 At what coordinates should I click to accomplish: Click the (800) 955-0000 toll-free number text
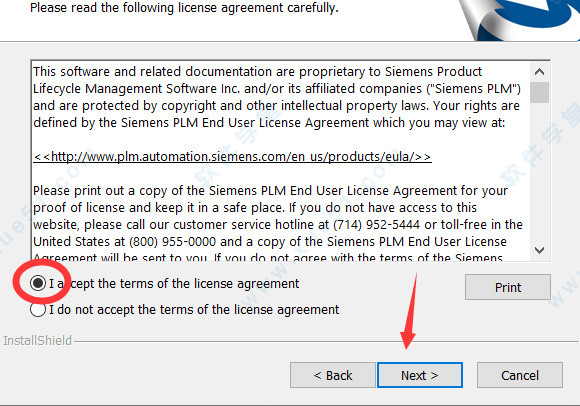172,242
